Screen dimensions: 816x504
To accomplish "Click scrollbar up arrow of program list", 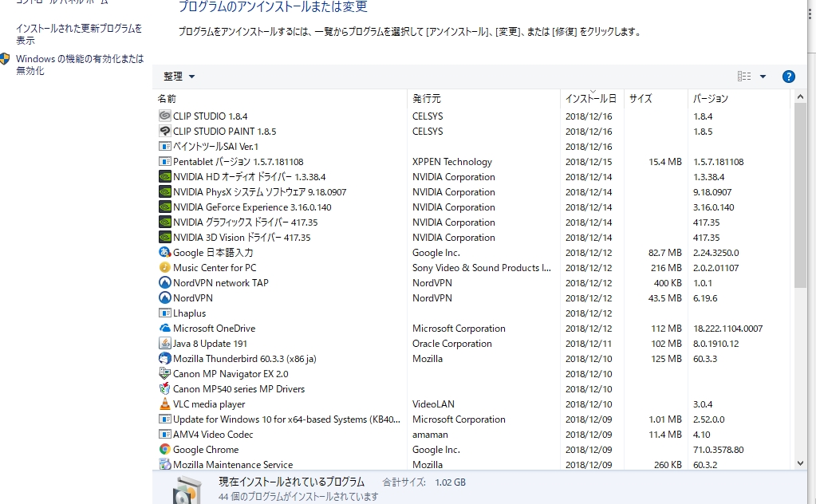I will [x=800, y=96].
